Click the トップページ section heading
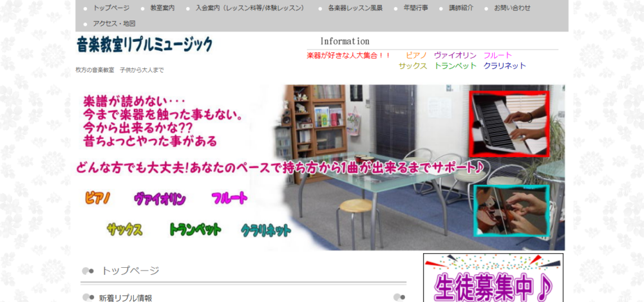 coord(130,271)
